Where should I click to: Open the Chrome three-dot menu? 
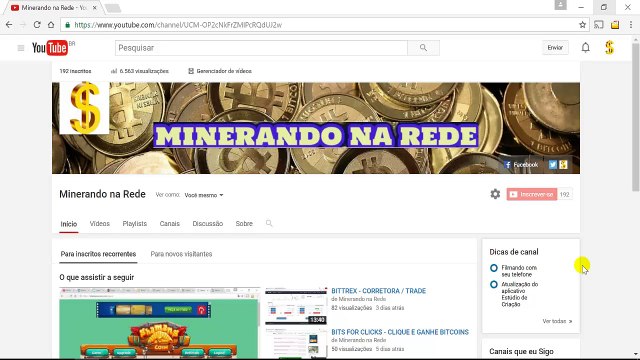pos(631,25)
